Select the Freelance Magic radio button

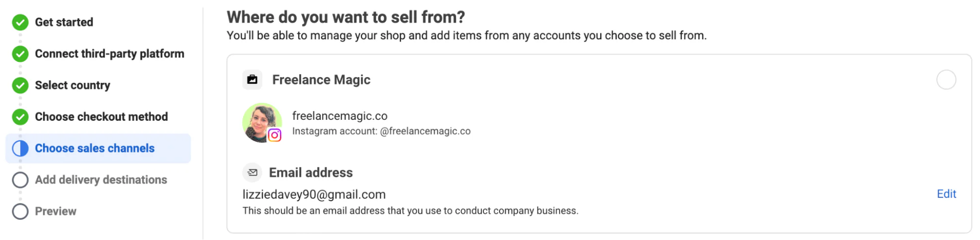[946, 80]
